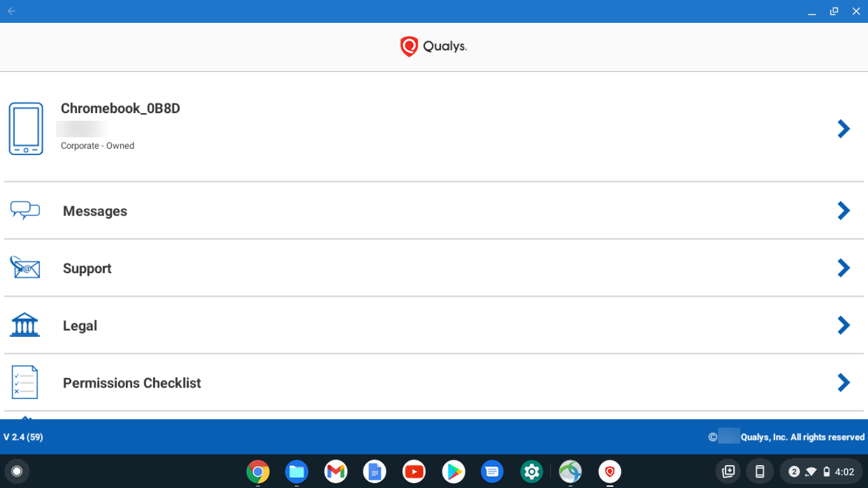Open Gmail from the shelf
Viewport: 868px width, 488px height.
pos(336,471)
